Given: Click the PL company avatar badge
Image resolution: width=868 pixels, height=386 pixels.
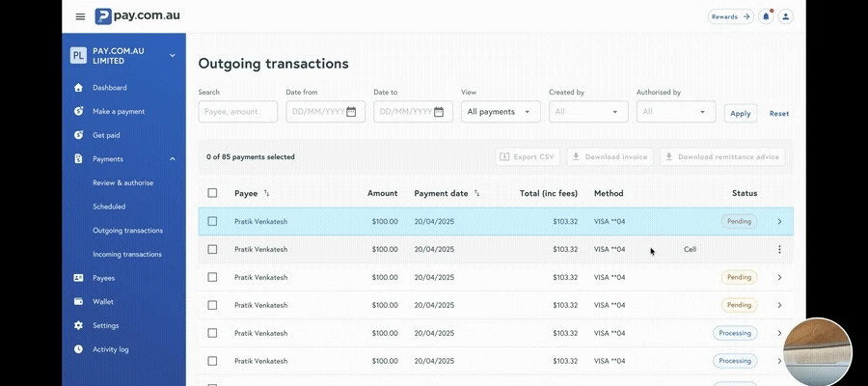Looking at the screenshot, I should pos(79,55).
